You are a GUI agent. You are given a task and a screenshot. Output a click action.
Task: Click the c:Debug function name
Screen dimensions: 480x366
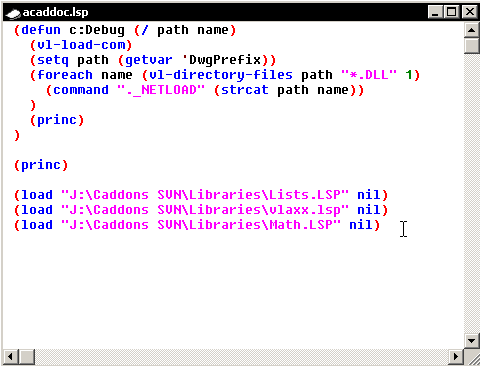point(97,30)
